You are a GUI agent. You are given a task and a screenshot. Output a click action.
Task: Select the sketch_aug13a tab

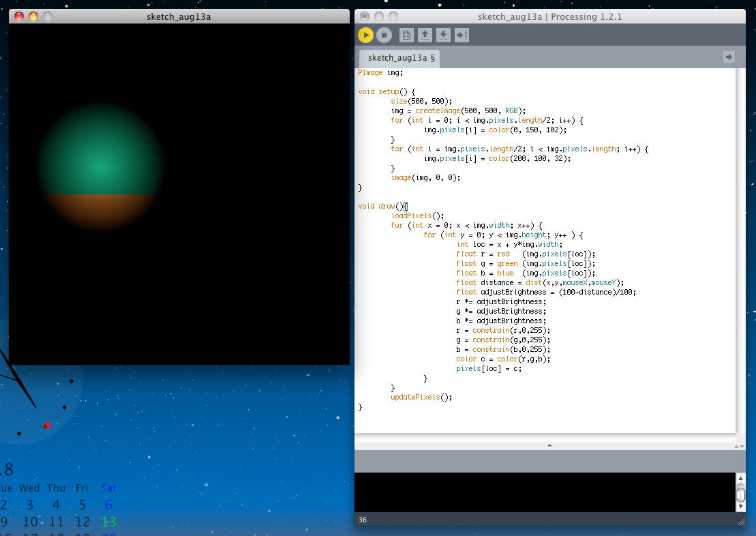click(400, 58)
